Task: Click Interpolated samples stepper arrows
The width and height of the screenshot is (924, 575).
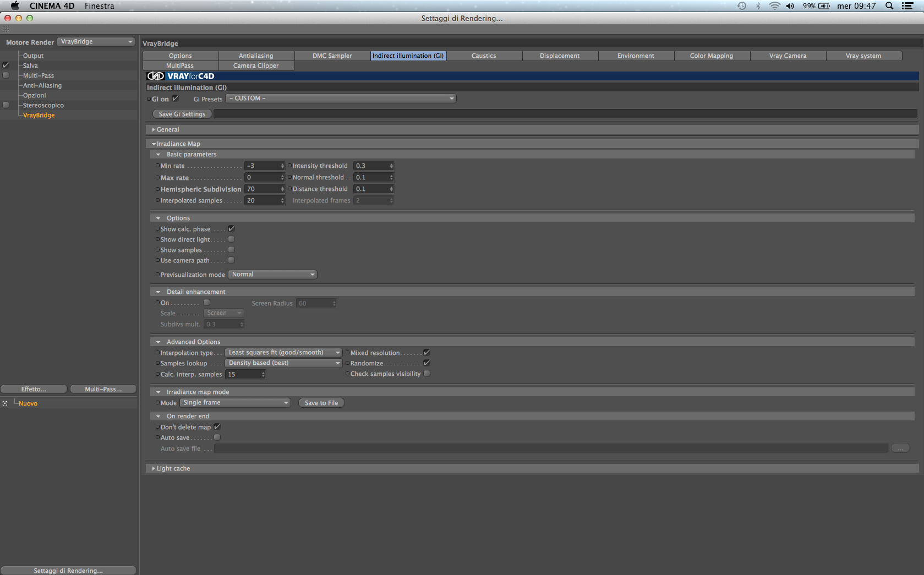Action: pos(283,200)
